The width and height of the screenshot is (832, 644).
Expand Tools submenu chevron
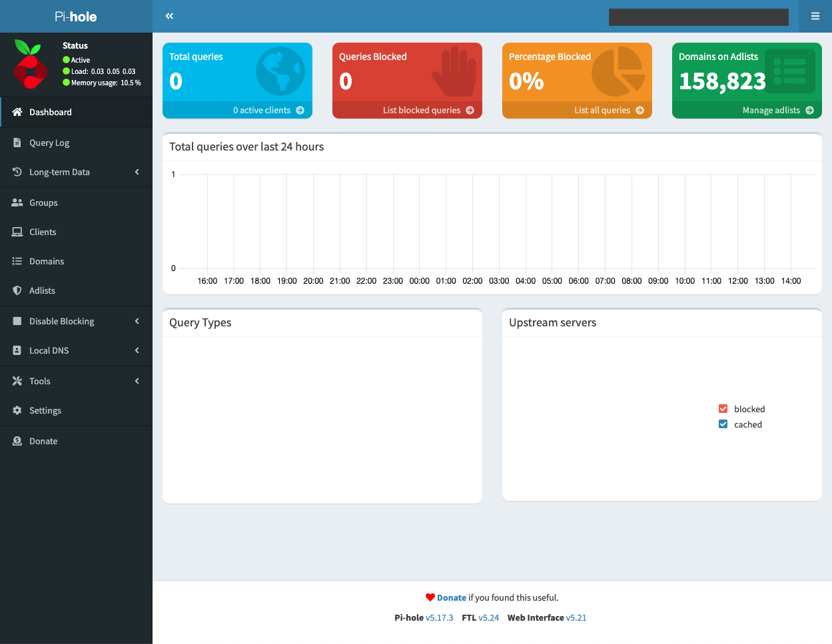137,381
